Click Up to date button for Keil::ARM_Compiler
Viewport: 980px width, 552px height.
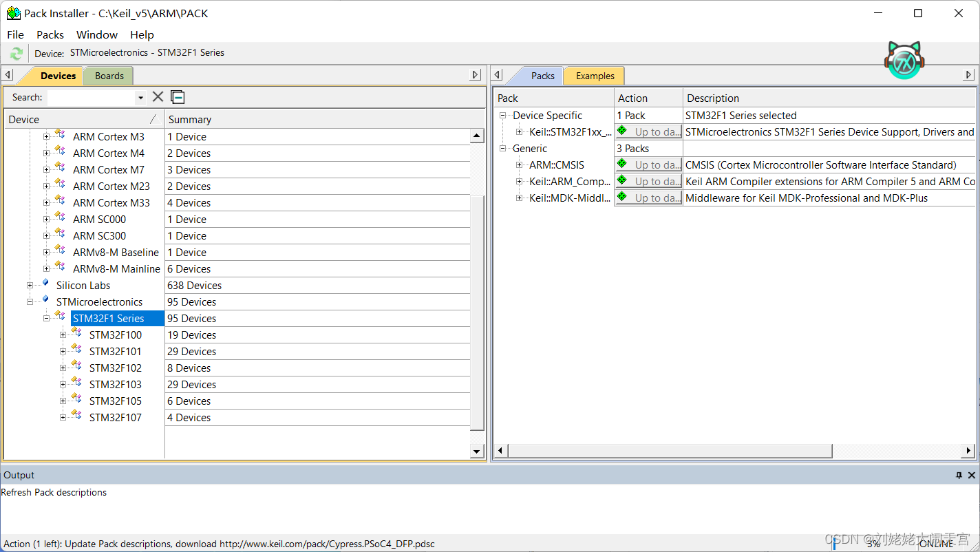point(648,182)
